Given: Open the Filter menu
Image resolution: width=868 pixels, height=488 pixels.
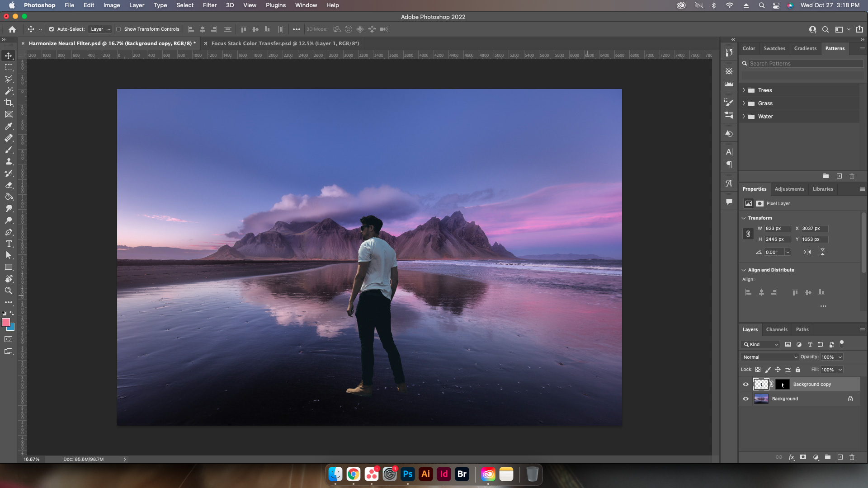Looking at the screenshot, I should (x=209, y=5).
